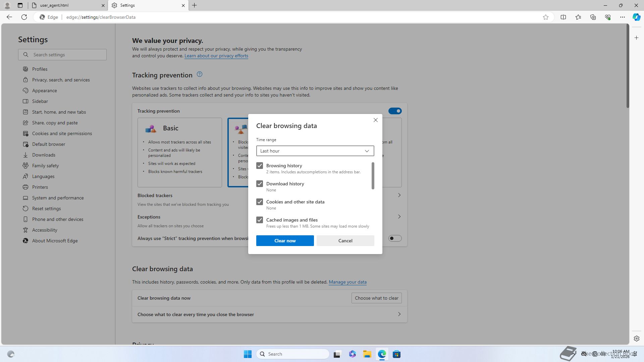Open the Collections toolbar icon
The width and height of the screenshot is (644, 362).
click(593, 17)
